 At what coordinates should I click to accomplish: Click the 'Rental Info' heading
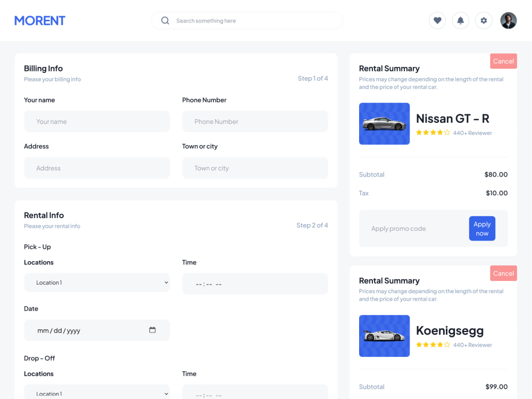tap(44, 215)
